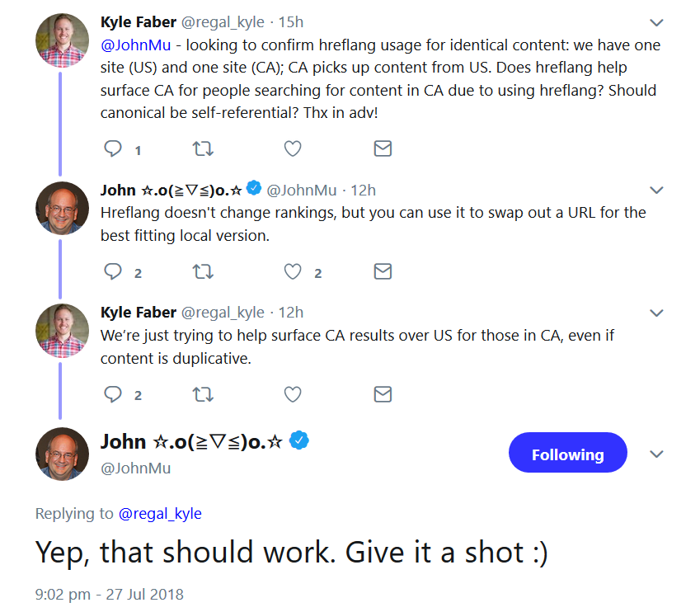Reply to John's 'Hreflang doesn't change rankings' tweet
700x612 pixels.
point(113,271)
